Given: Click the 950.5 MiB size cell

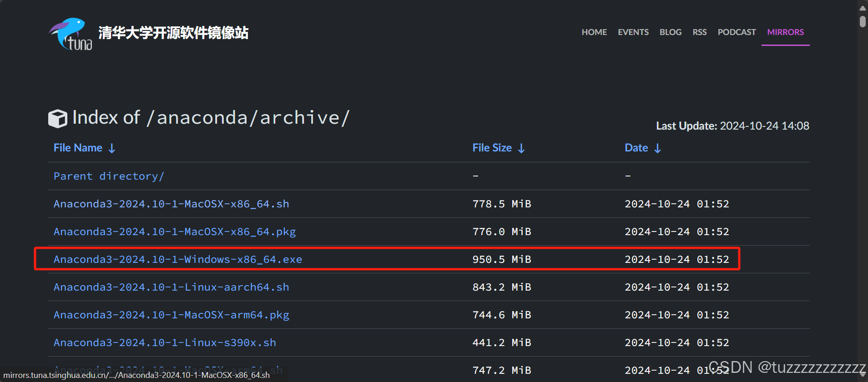Looking at the screenshot, I should tap(502, 259).
